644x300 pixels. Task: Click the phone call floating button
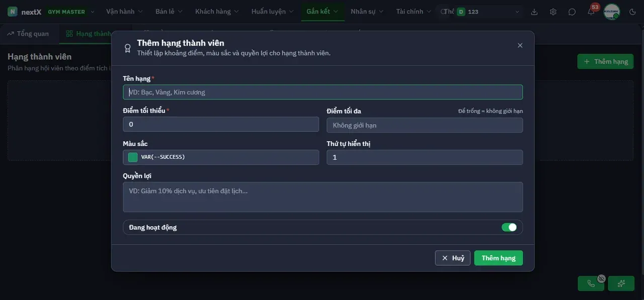click(591, 283)
